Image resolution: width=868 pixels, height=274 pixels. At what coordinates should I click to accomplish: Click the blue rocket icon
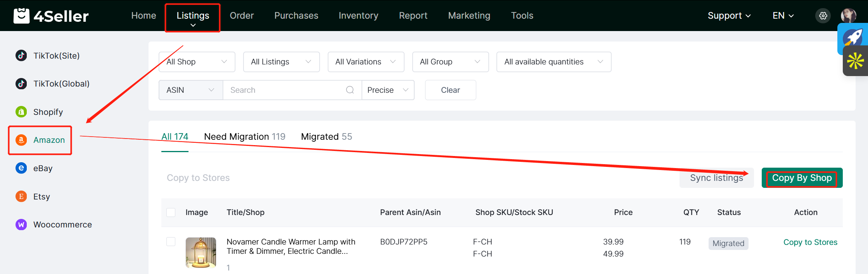click(854, 38)
